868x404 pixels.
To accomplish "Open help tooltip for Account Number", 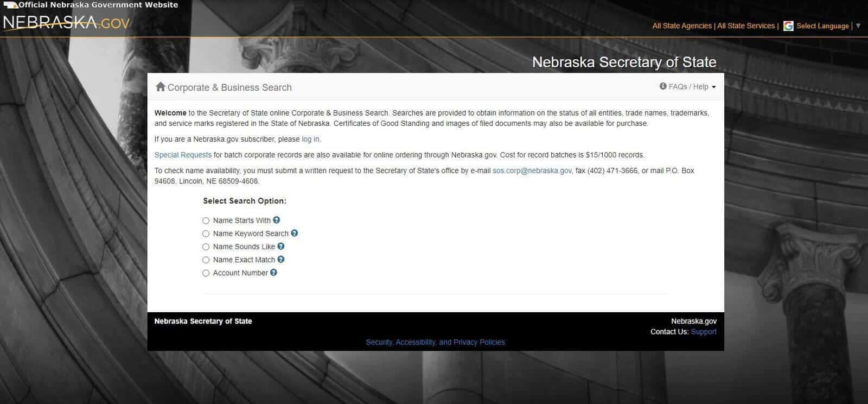I will coord(273,273).
